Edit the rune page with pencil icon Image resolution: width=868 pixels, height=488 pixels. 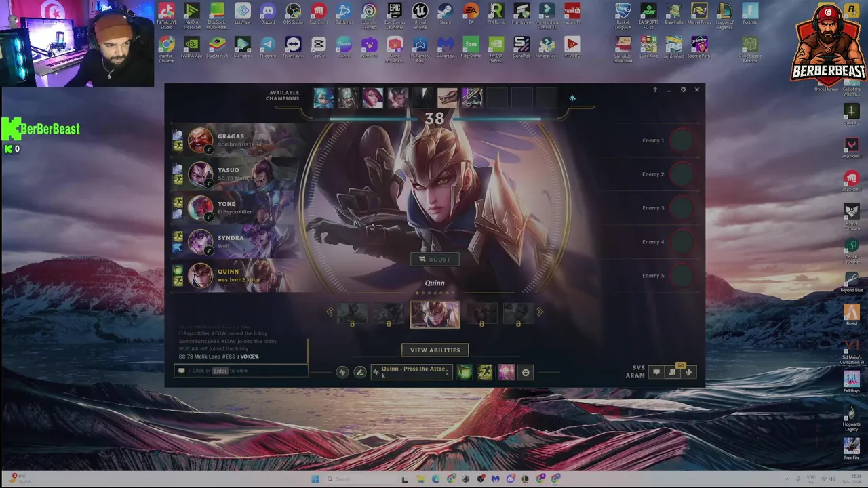point(360,372)
